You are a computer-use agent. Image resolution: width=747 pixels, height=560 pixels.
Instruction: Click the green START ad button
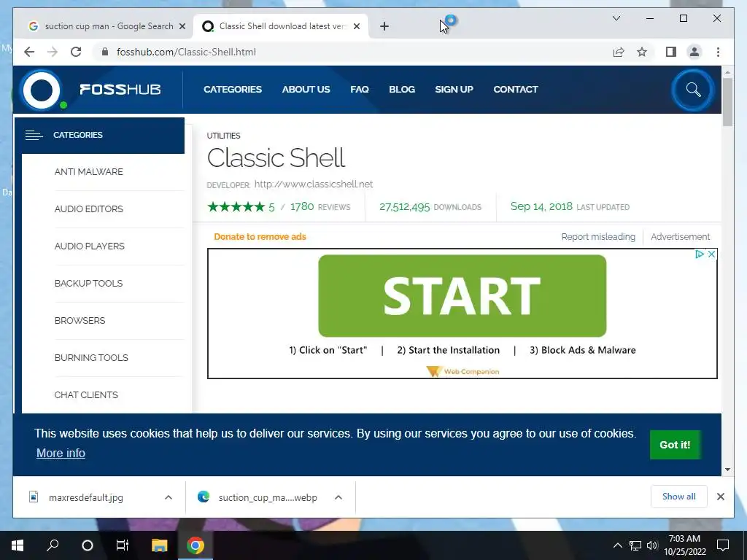point(462,296)
